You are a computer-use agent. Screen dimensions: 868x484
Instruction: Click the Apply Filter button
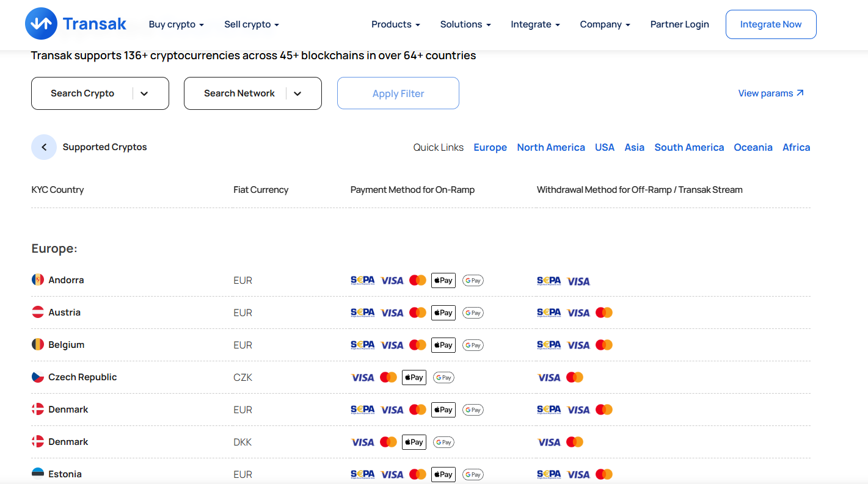(x=398, y=93)
